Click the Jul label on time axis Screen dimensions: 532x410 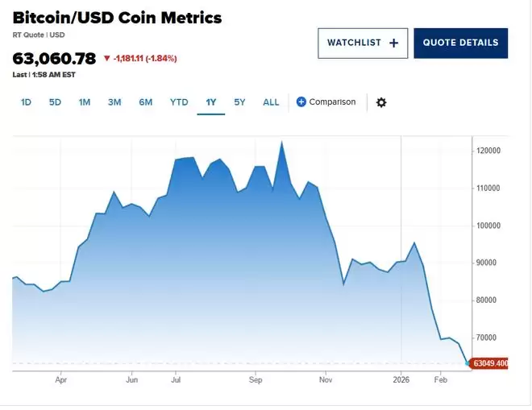(175, 378)
